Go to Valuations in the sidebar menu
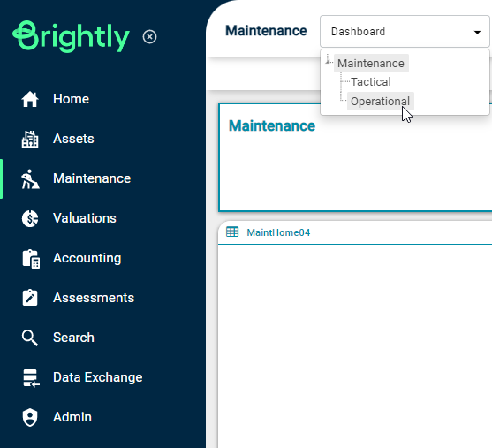492x448 pixels. click(85, 218)
